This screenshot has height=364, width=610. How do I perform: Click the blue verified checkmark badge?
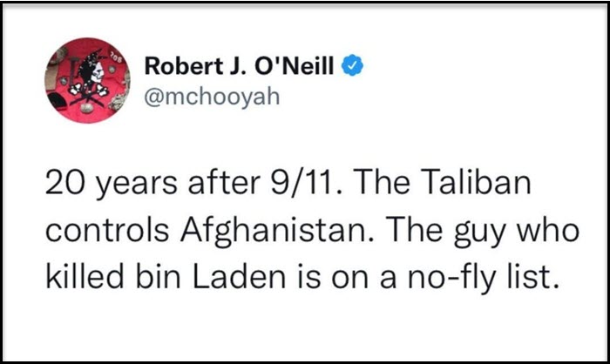tap(352, 65)
